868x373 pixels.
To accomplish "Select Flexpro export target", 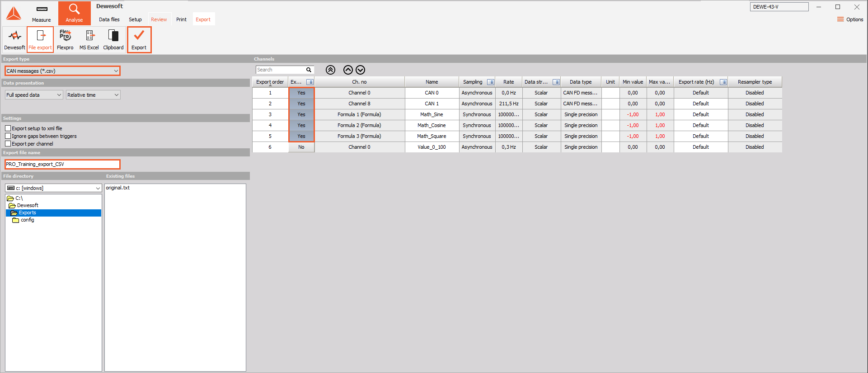I will (x=65, y=40).
